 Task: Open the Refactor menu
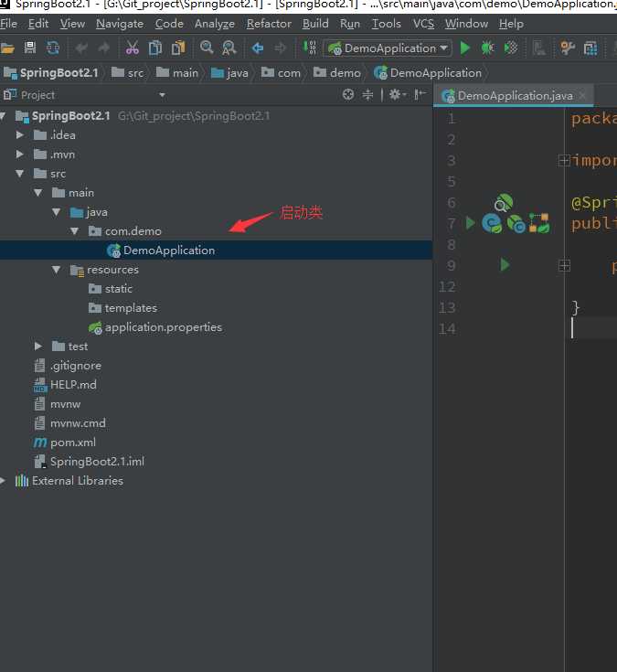point(269,24)
